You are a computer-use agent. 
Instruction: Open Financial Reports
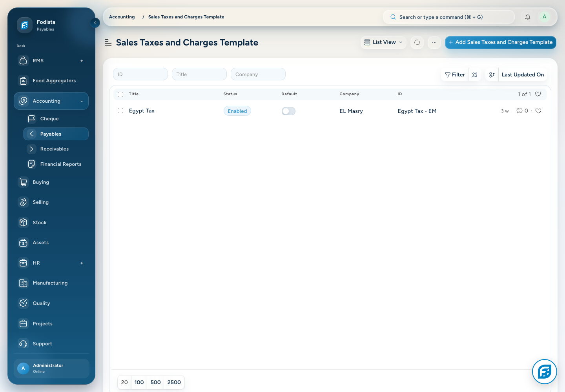click(56, 164)
